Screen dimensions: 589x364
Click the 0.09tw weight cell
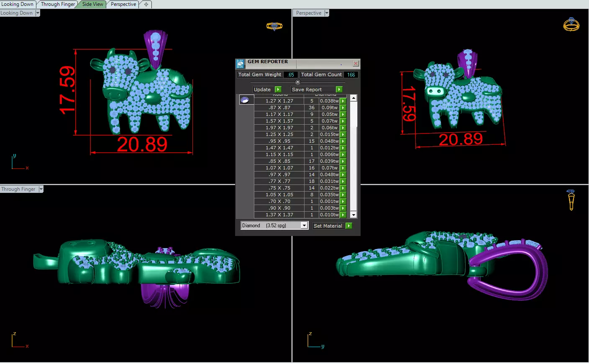point(330,108)
